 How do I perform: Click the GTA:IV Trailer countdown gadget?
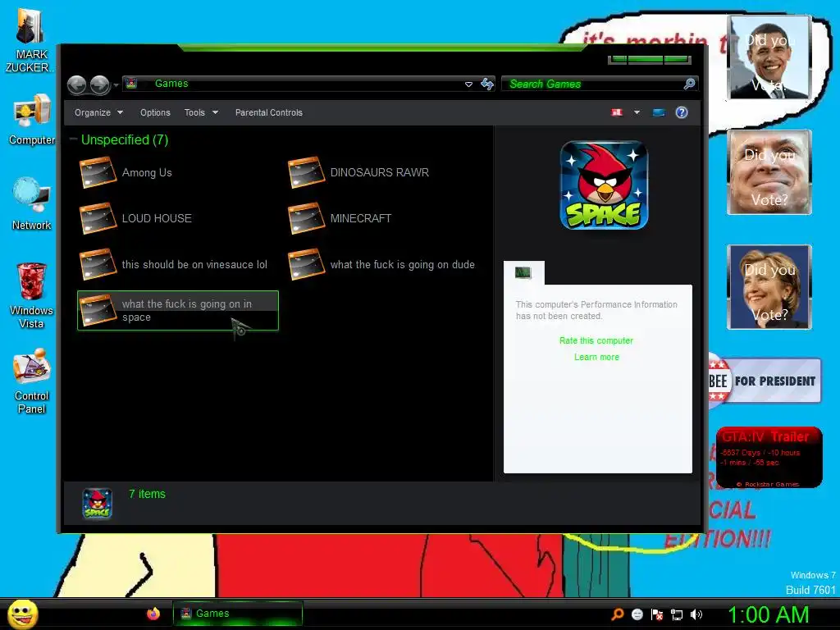[769, 458]
